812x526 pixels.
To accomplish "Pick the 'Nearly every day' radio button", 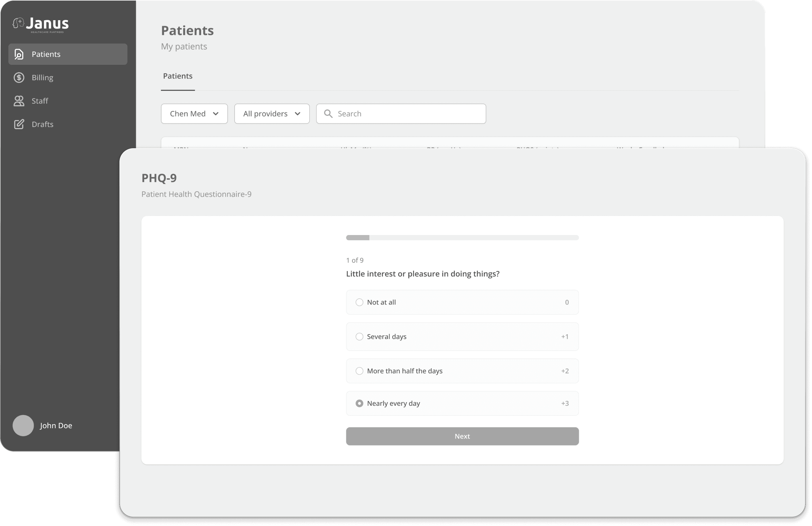I will (359, 403).
